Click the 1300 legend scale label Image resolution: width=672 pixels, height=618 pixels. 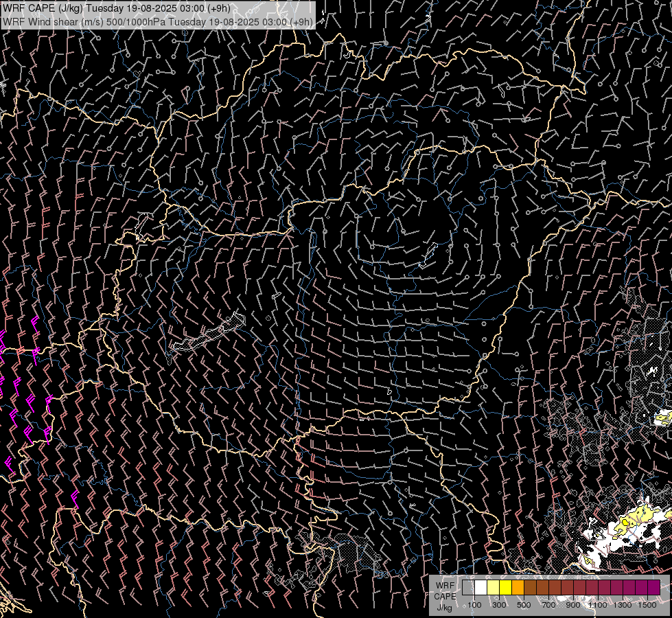623,605
